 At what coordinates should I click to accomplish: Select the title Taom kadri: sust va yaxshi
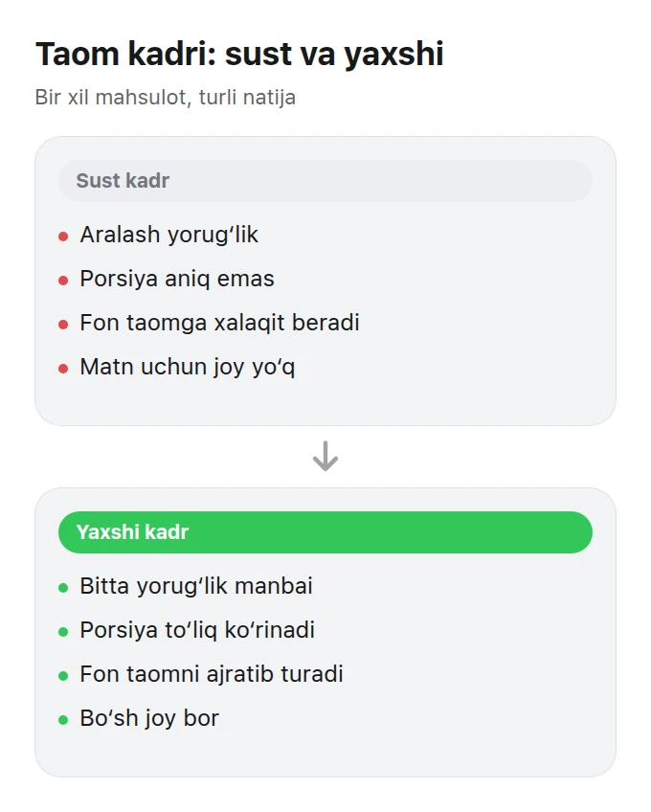coord(239,54)
